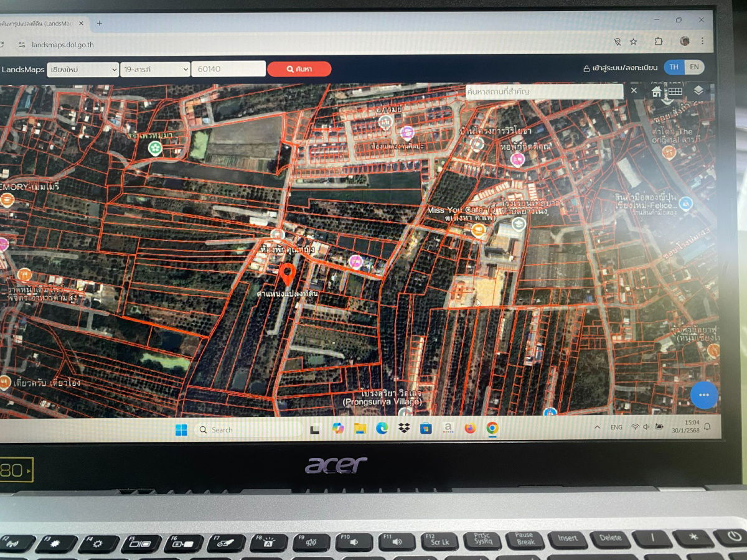Click the ตำแหน่งแปลงที่ดิน label under the pin
This screenshot has width=747, height=560.
click(x=287, y=293)
